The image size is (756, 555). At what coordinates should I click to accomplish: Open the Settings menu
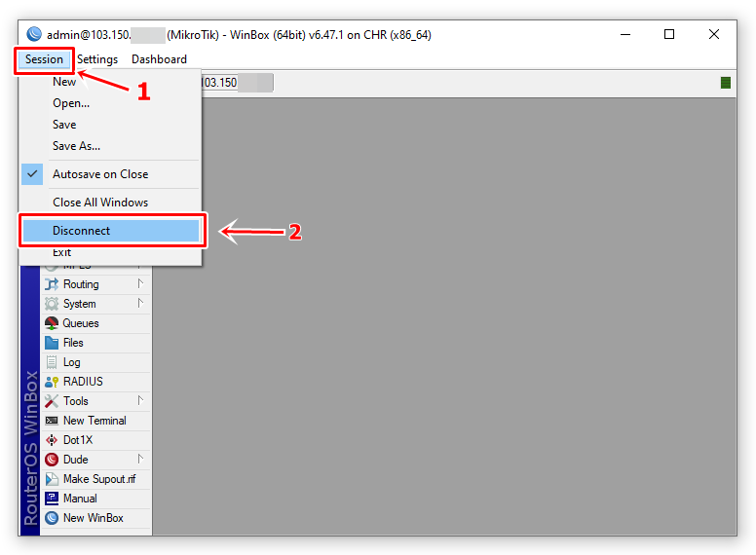[x=97, y=59]
